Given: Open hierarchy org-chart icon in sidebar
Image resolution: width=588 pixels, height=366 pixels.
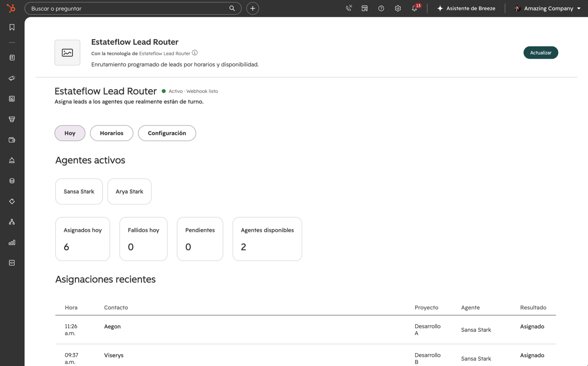Looking at the screenshot, I should [x=12, y=222].
